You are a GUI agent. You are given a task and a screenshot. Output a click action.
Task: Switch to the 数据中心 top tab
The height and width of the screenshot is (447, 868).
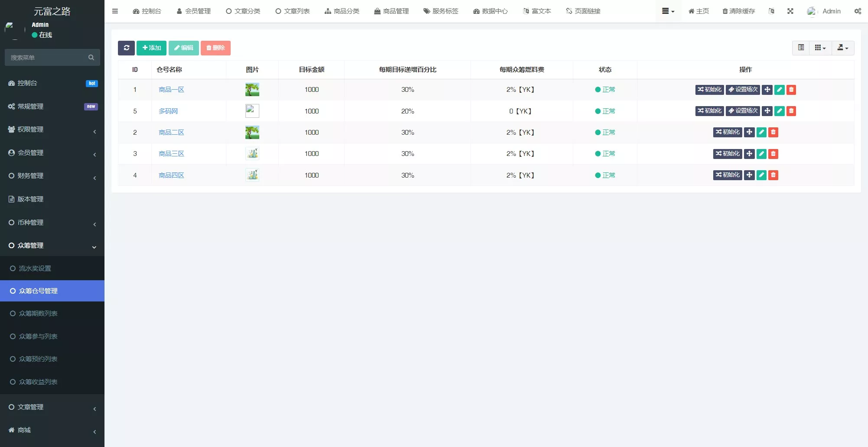[490, 11]
